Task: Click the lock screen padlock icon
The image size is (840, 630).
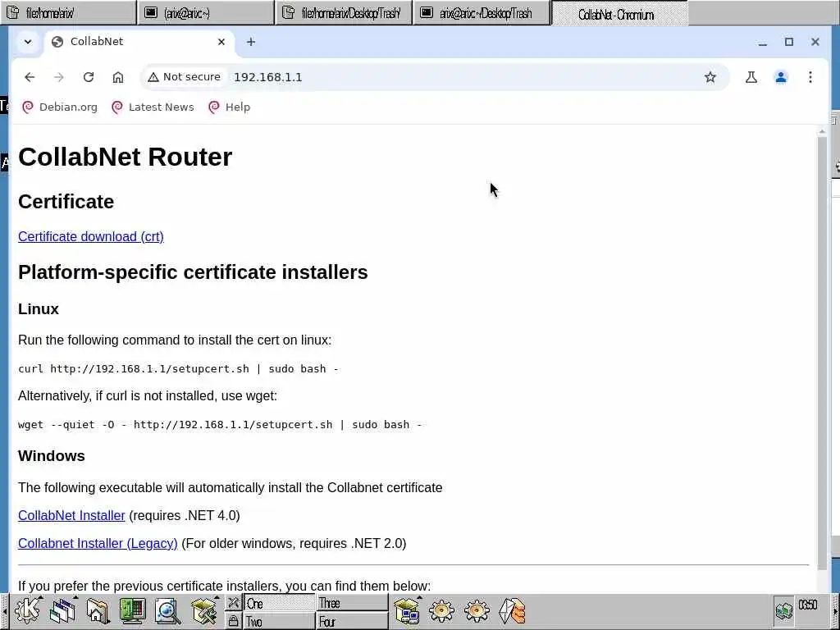Action: tap(233, 620)
